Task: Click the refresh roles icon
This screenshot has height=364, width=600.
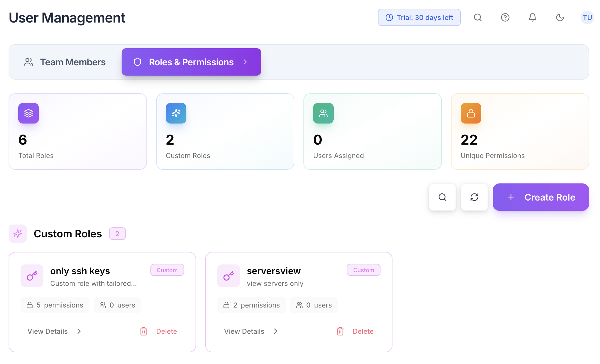Action: (x=474, y=197)
